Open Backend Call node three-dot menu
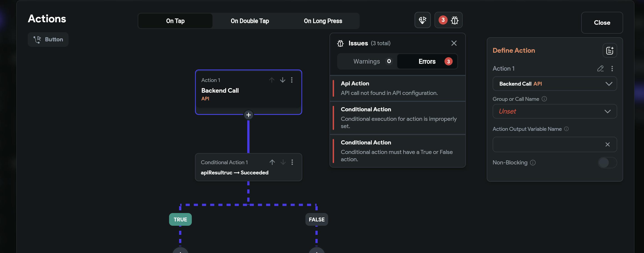Screen dimensions: 644x253 tap(292, 80)
